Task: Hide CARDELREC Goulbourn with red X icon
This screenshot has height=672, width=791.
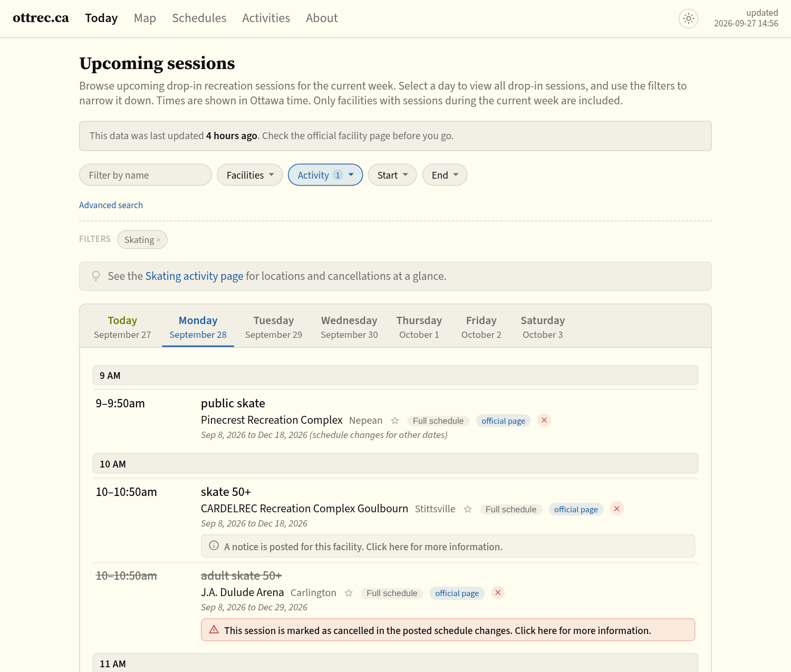Action: coord(617,509)
